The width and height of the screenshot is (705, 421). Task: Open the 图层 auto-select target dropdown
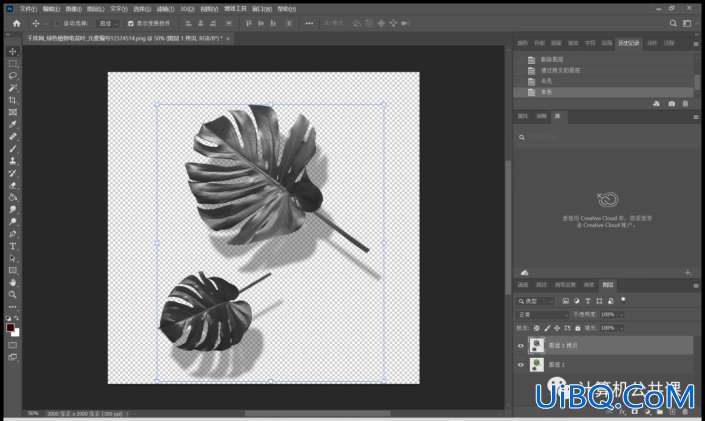pyautogui.click(x=108, y=23)
